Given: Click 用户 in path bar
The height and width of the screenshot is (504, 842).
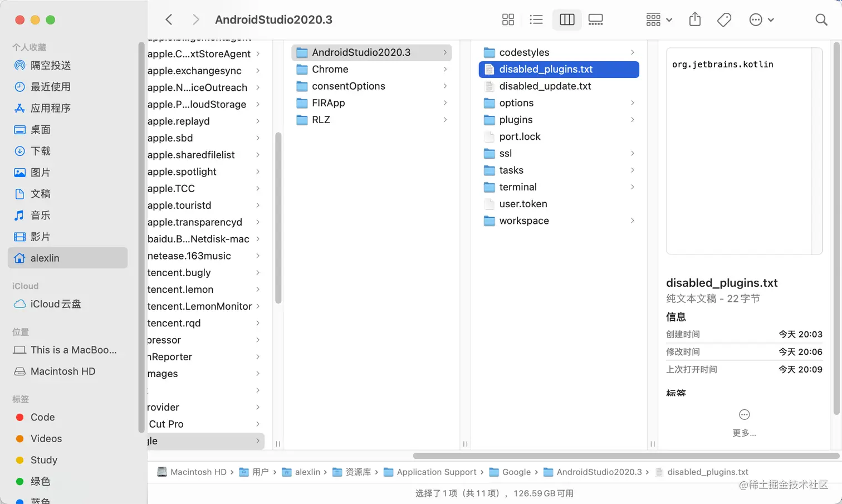Looking at the screenshot, I should pyautogui.click(x=254, y=472).
